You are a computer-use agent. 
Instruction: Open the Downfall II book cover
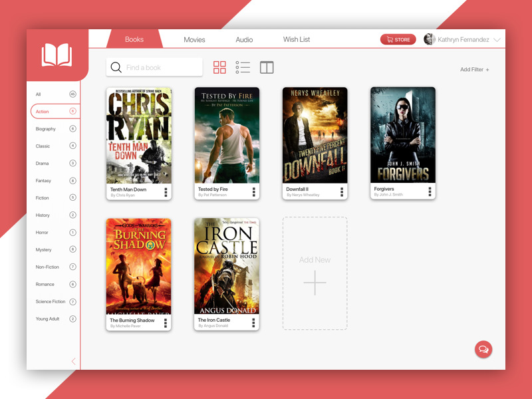(x=315, y=135)
